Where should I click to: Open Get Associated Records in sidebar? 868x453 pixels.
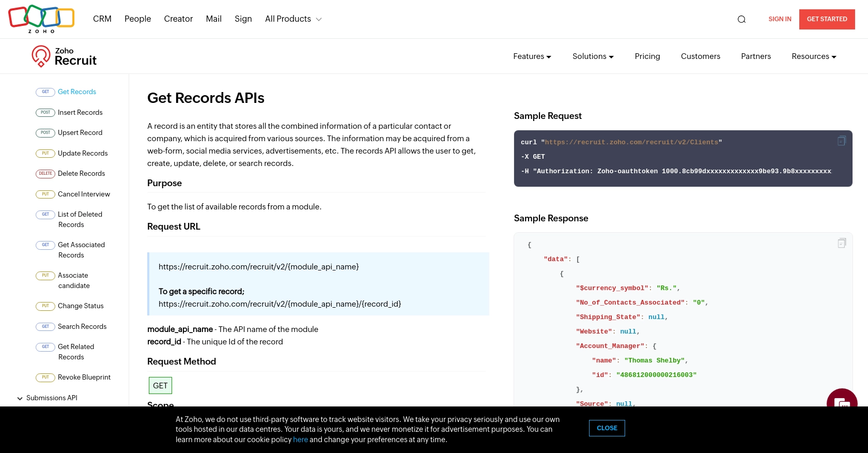click(x=81, y=250)
